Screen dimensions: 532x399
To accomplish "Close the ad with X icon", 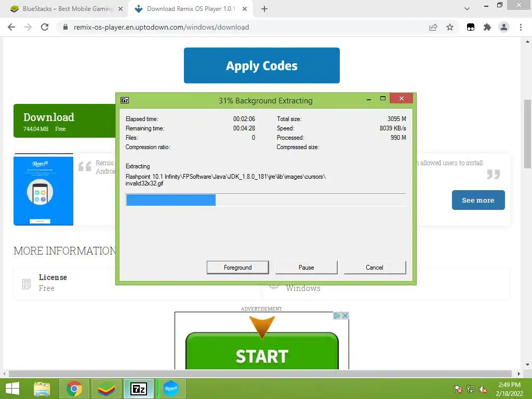I will 345,315.
